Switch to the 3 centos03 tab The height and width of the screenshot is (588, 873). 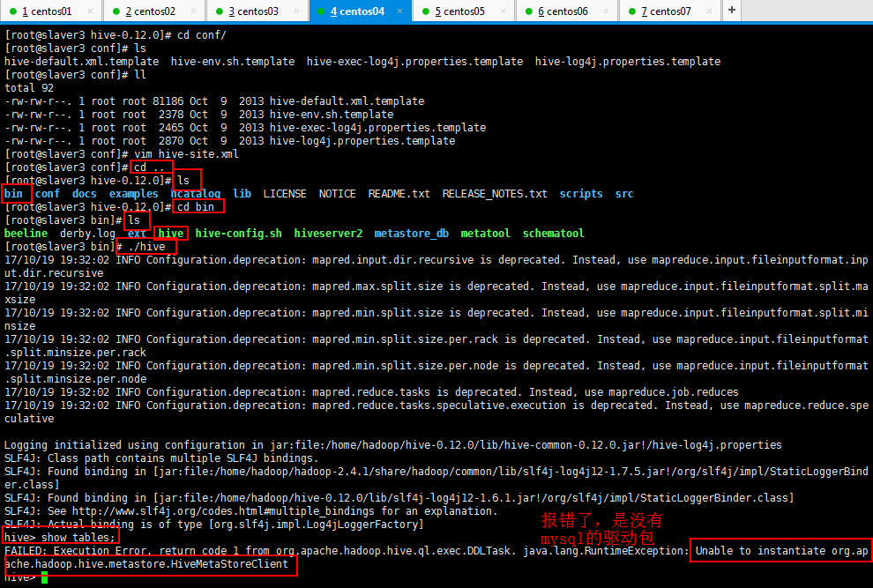pos(257,11)
